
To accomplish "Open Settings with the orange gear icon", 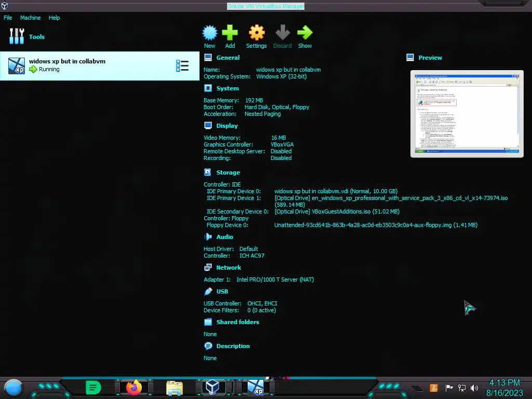I will tap(257, 33).
